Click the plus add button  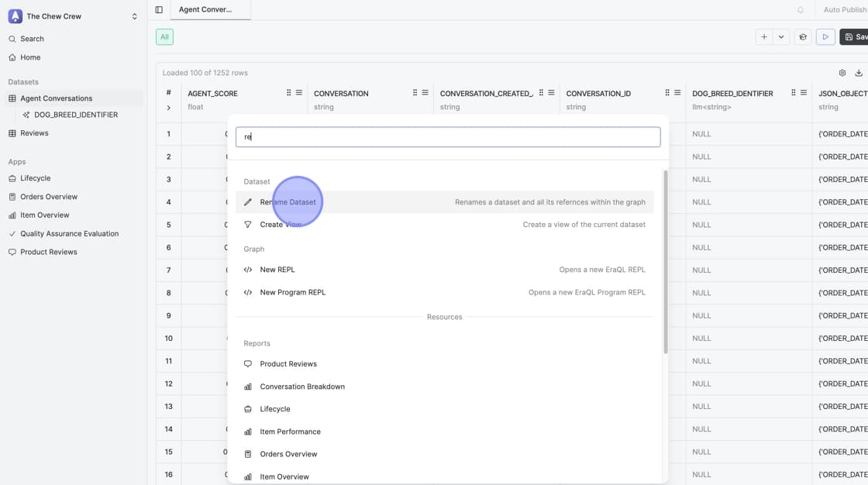[764, 37]
